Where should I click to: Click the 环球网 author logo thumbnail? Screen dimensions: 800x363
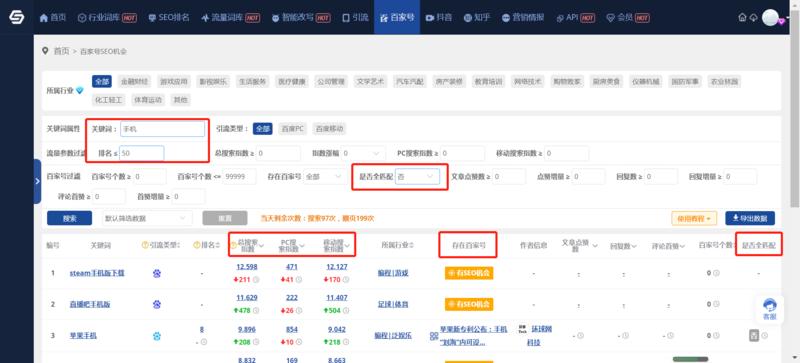[x=522, y=329]
